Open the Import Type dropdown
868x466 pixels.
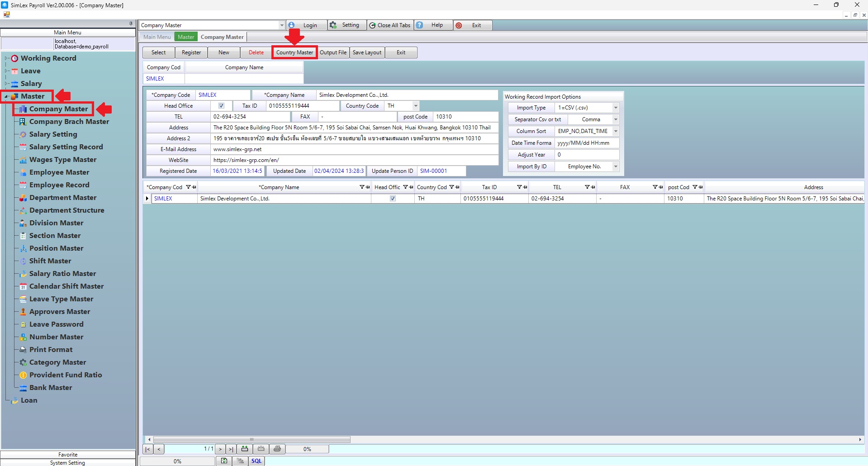point(616,108)
